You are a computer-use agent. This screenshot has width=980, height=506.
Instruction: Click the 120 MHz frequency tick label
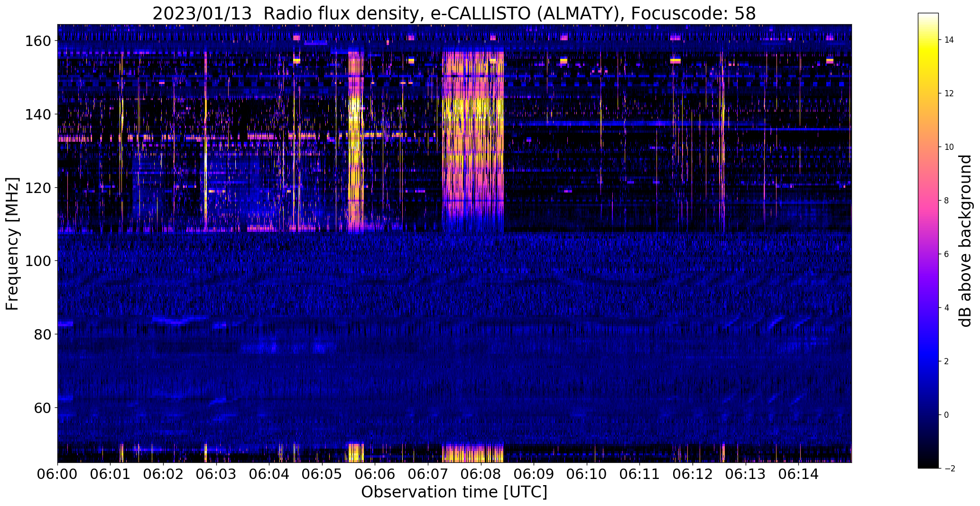click(37, 188)
